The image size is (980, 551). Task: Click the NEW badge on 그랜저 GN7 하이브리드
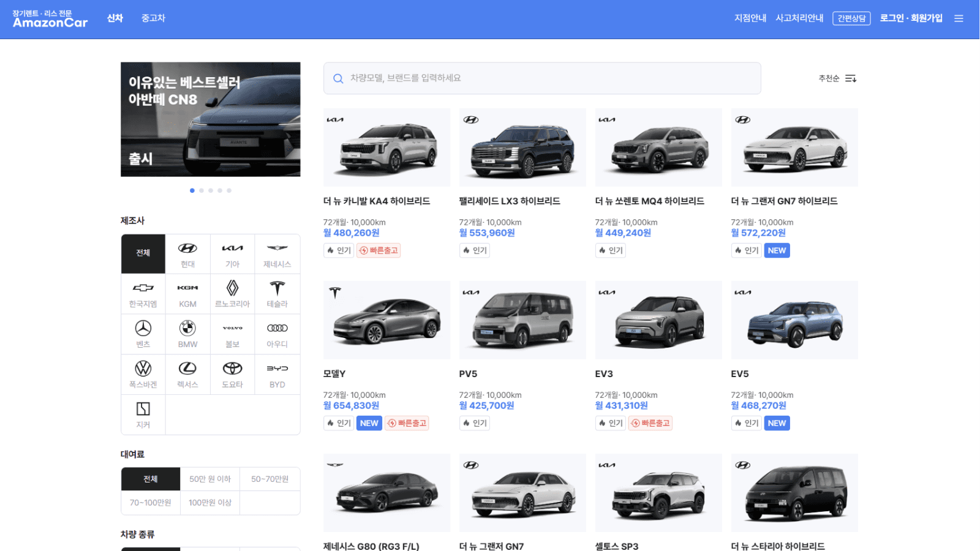pyautogui.click(x=777, y=250)
